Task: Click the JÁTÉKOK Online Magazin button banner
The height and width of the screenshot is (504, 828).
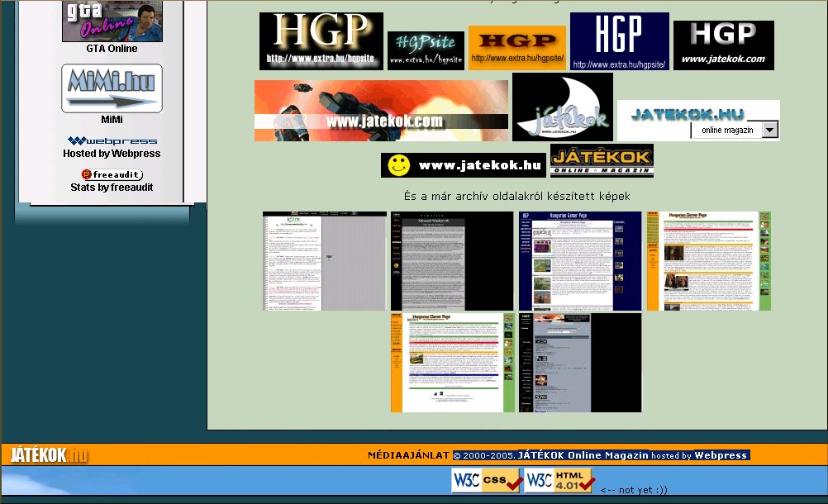Action: point(602,160)
